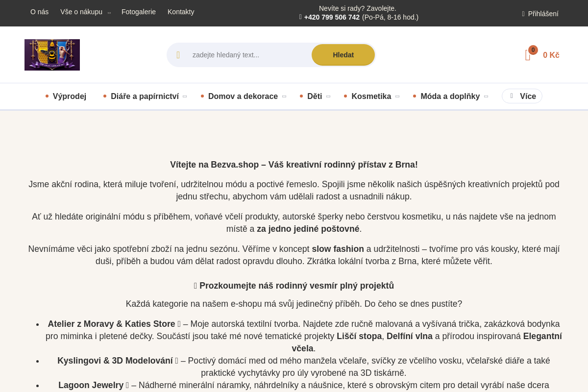Viewport: 588px width, 392px height.
Task: Expand the Domov a dekorace submenu arrow
Action: [284, 97]
